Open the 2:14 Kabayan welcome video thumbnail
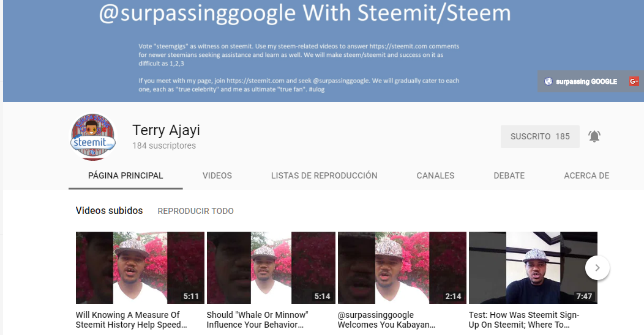Viewport: 644px width, 335px height. [x=402, y=268]
